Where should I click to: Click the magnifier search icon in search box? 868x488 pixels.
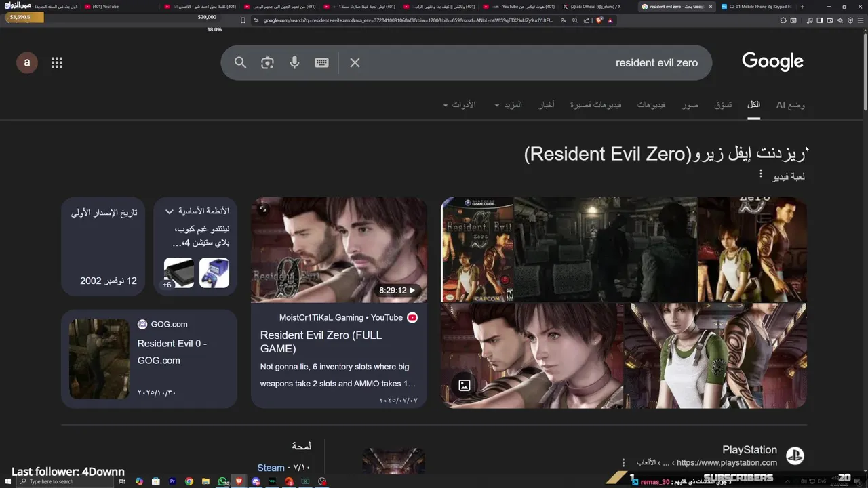point(240,62)
